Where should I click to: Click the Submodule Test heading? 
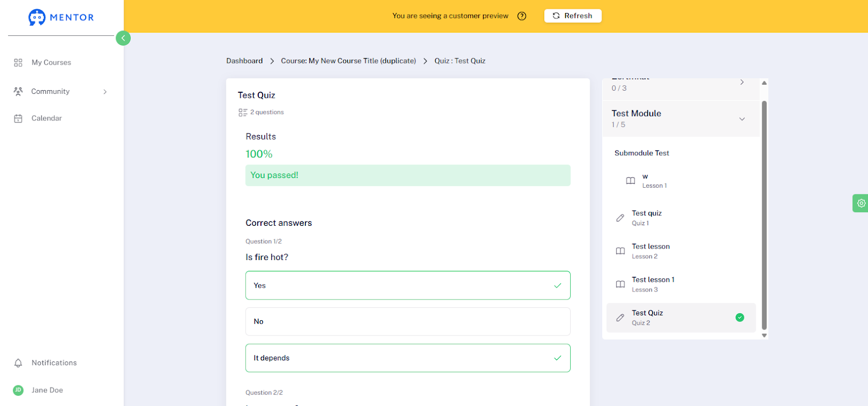click(642, 153)
